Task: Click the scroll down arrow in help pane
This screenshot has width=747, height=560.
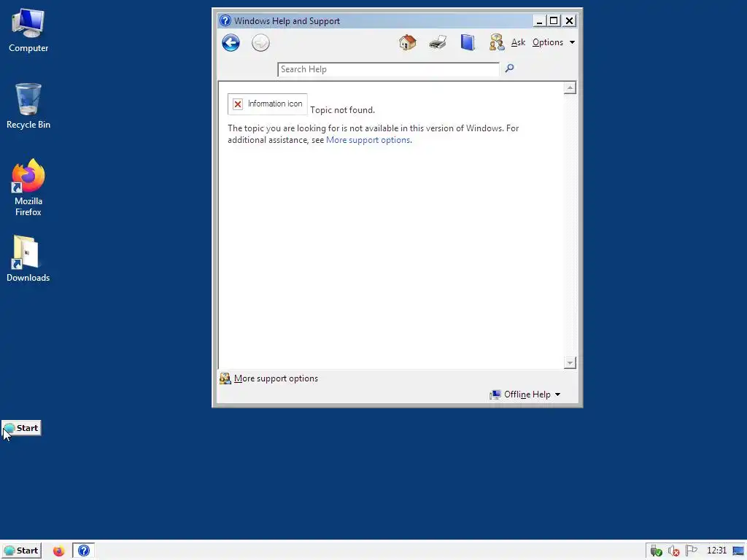Action: coord(570,363)
